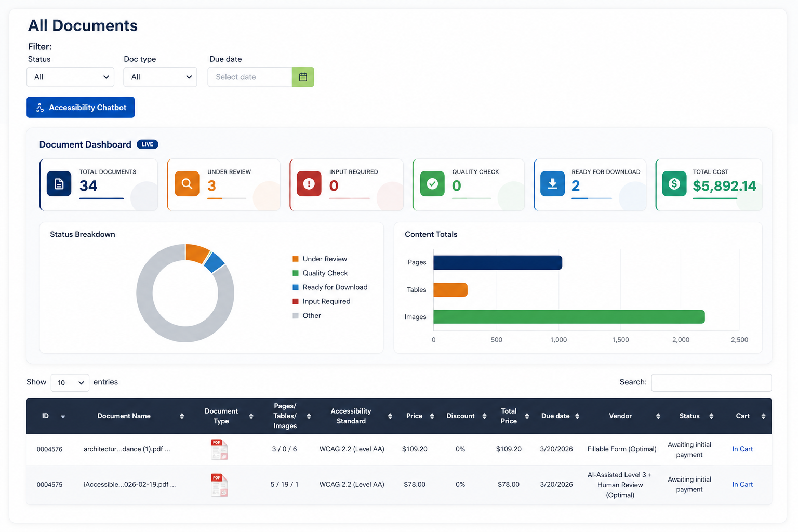
Task: Open the Status filter dropdown
Action: tap(70, 77)
